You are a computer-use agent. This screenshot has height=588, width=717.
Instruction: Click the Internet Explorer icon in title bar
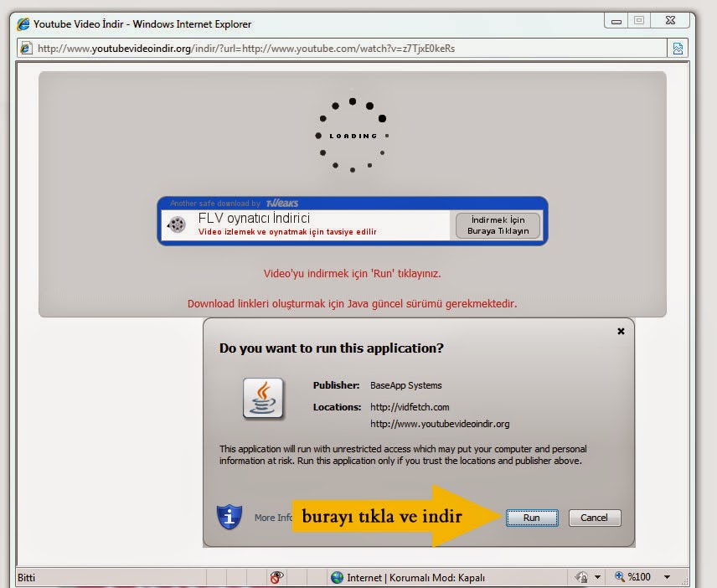23,23
